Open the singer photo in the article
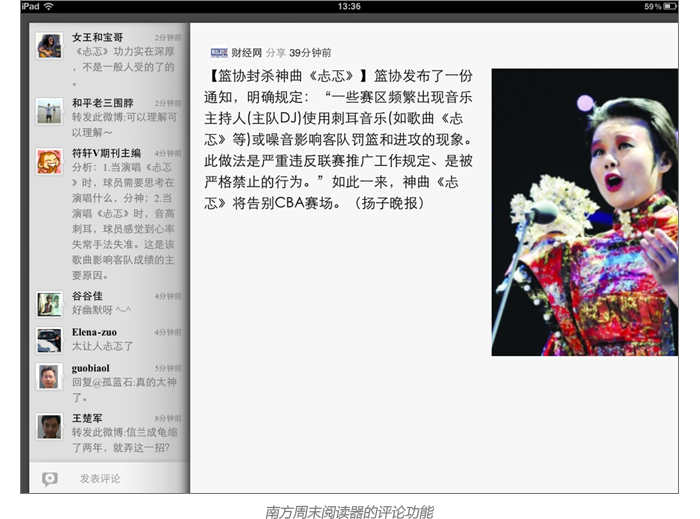Viewport: 700px width, 519px height. (584, 212)
